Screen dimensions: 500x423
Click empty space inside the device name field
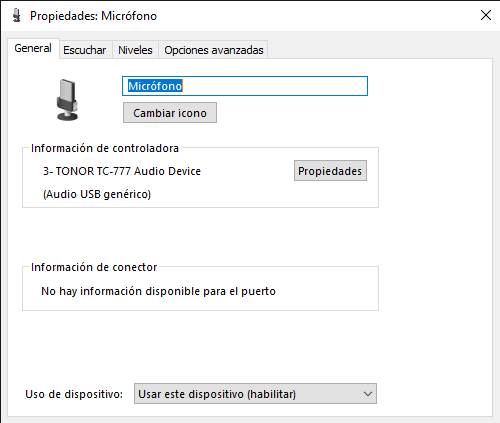275,86
